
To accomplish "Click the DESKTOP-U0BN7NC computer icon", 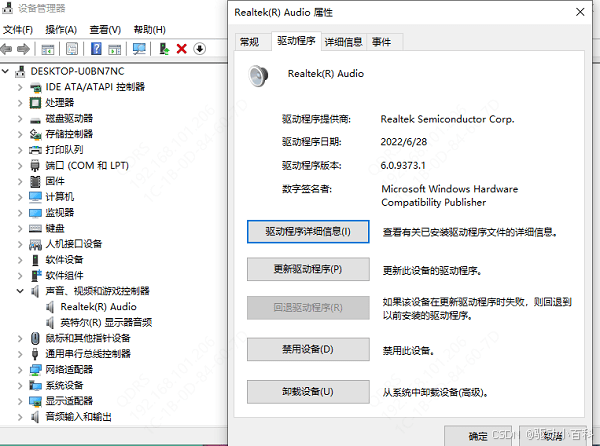I will (x=20, y=72).
